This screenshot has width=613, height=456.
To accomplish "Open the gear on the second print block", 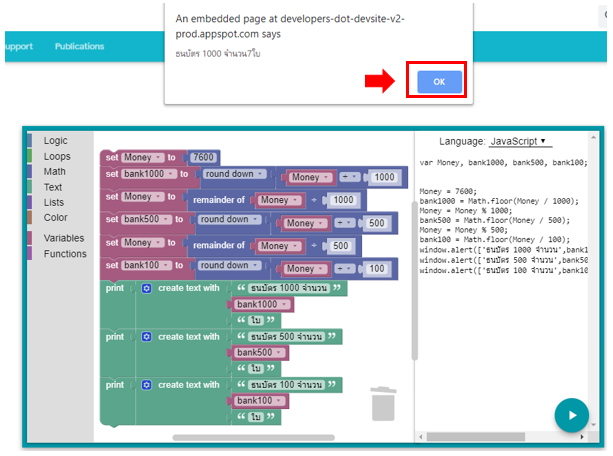I will coord(147,337).
